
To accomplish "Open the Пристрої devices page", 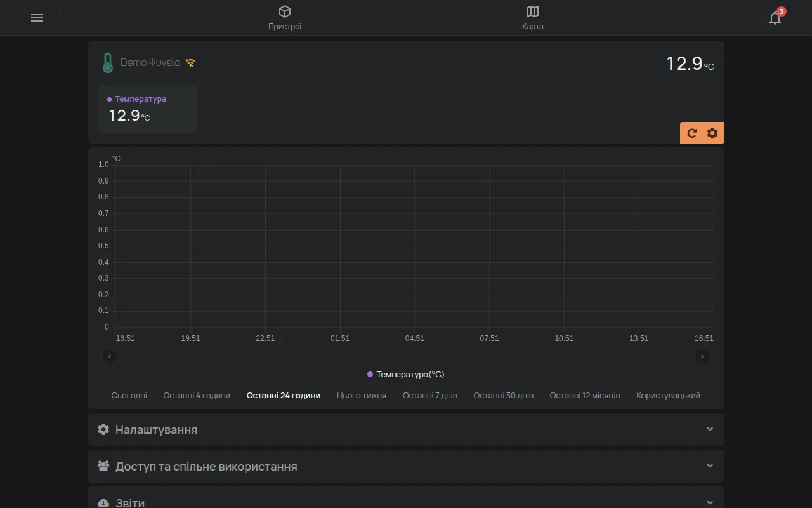I will (x=285, y=18).
